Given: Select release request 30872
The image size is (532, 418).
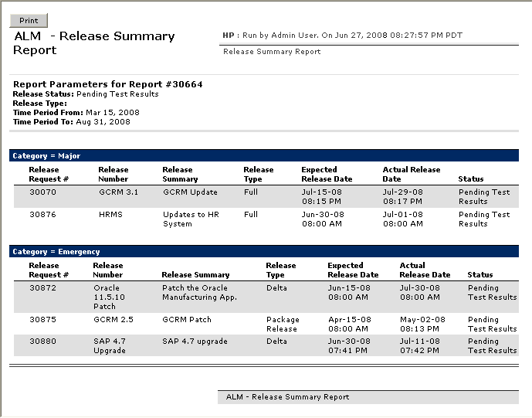Looking at the screenshot, I should point(42,288).
